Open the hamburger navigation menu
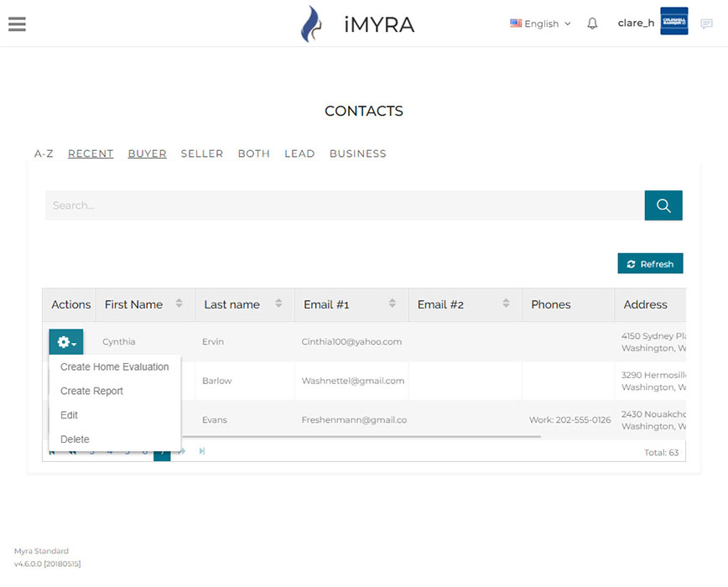Screen dimensions: 728x587 [x=17, y=23]
